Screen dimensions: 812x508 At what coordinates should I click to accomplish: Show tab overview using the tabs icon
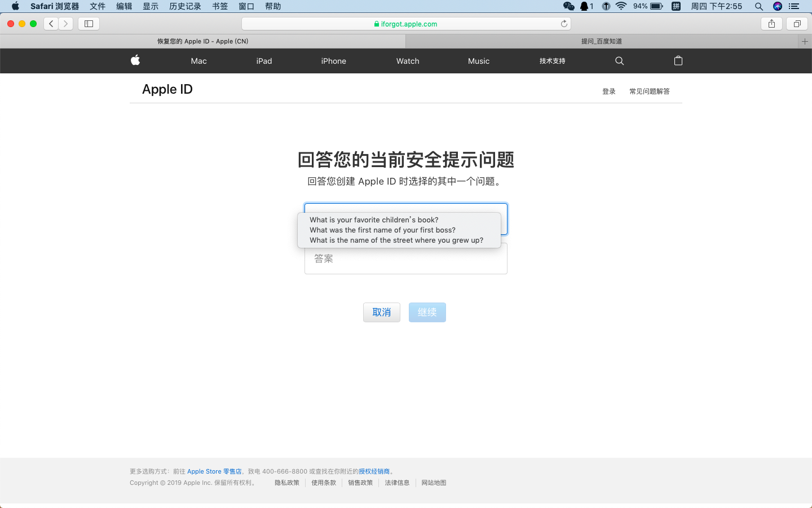(797, 24)
